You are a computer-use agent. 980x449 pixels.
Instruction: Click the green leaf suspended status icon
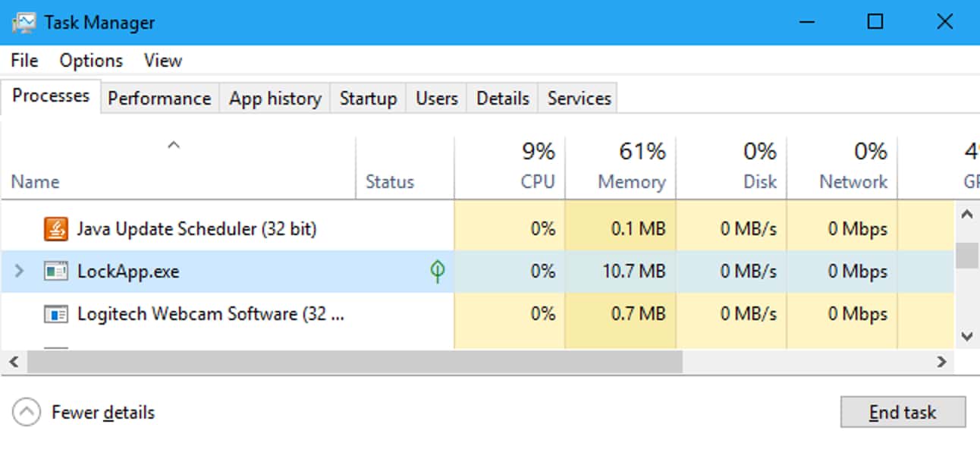tap(438, 271)
